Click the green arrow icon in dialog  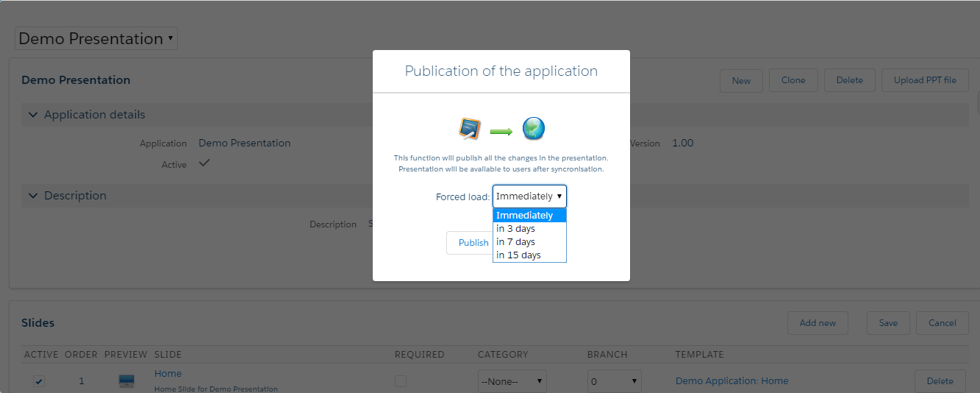coord(501,131)
